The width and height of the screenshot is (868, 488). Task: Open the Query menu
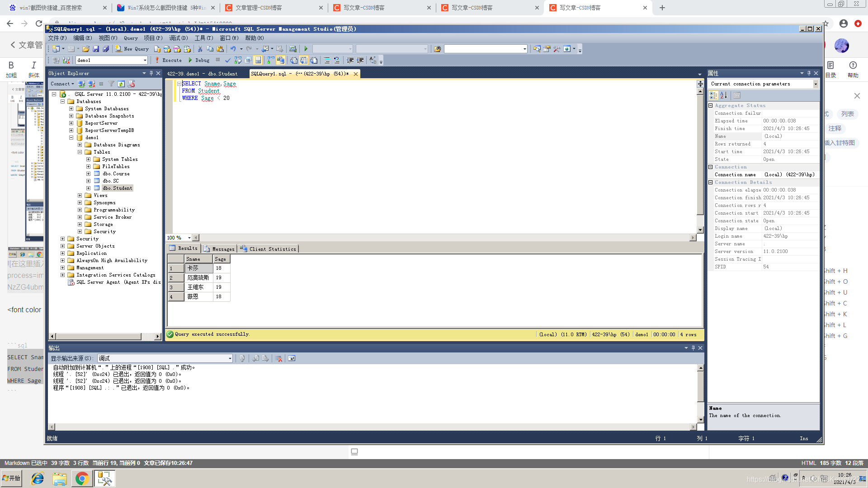(131, 38)
